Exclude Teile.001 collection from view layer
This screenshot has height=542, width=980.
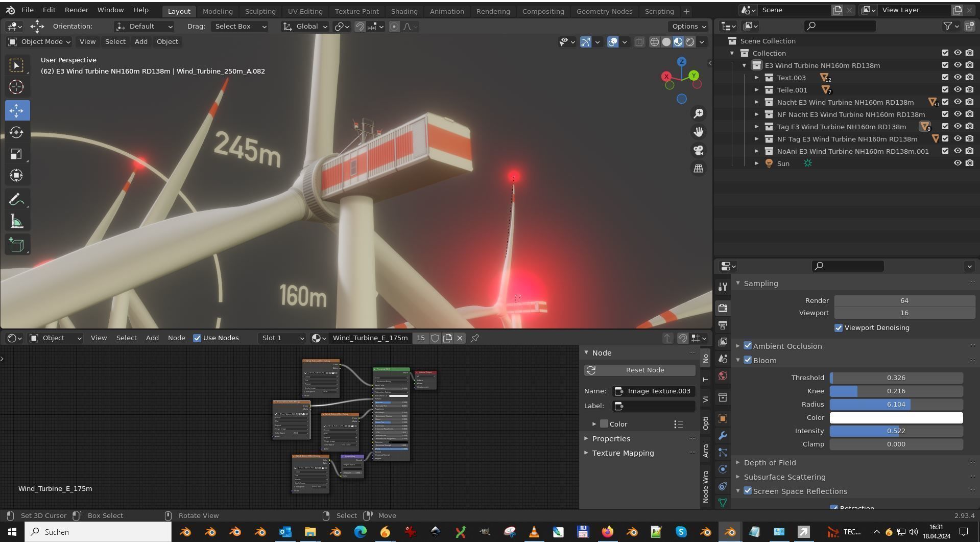pyautogui.click(x=945, y=90)
